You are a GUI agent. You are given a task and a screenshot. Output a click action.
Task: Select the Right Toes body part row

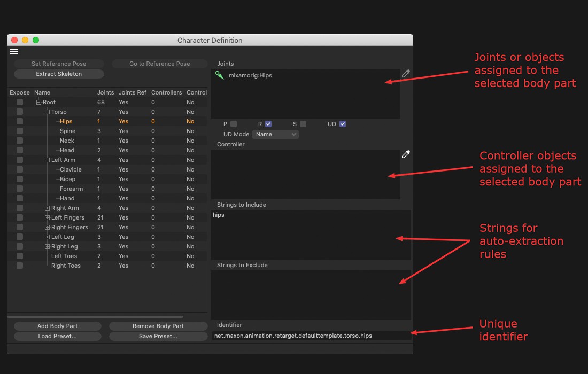107,266
